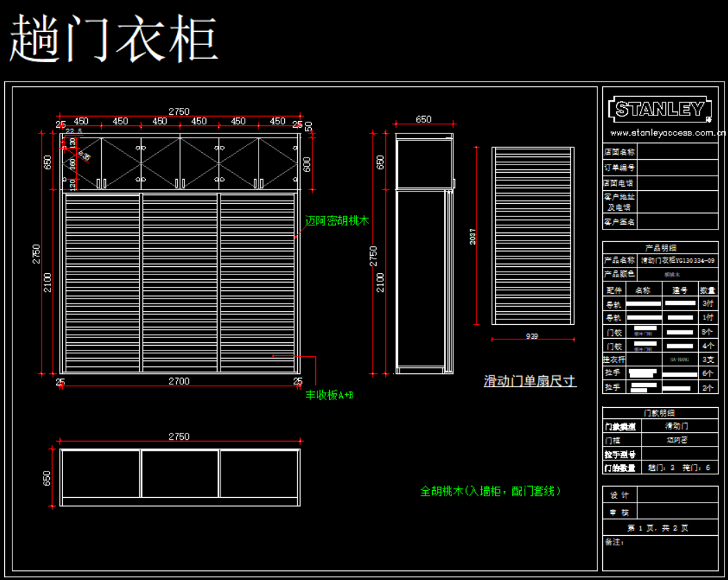This screenshot has height=580, width=728.
Task: Pick the 939 door width dimension text
Action: [x=532, y=336]
